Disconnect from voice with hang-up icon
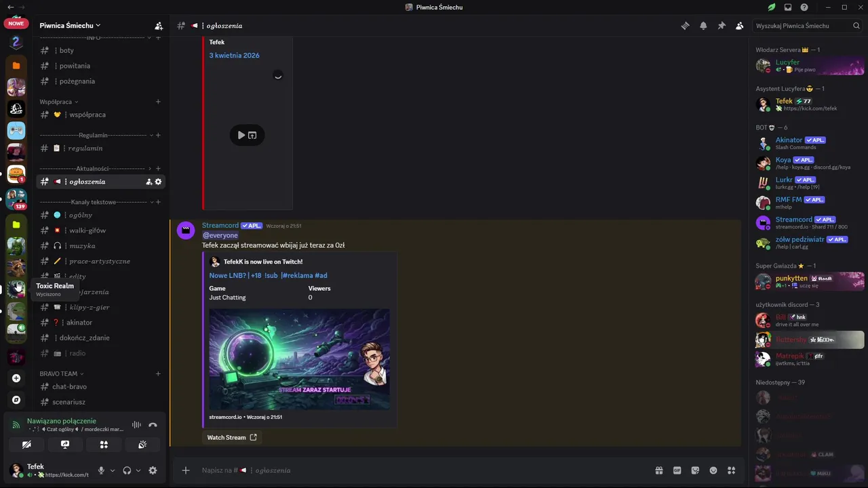The image size is (868, 488). click(x=153, y=425)
